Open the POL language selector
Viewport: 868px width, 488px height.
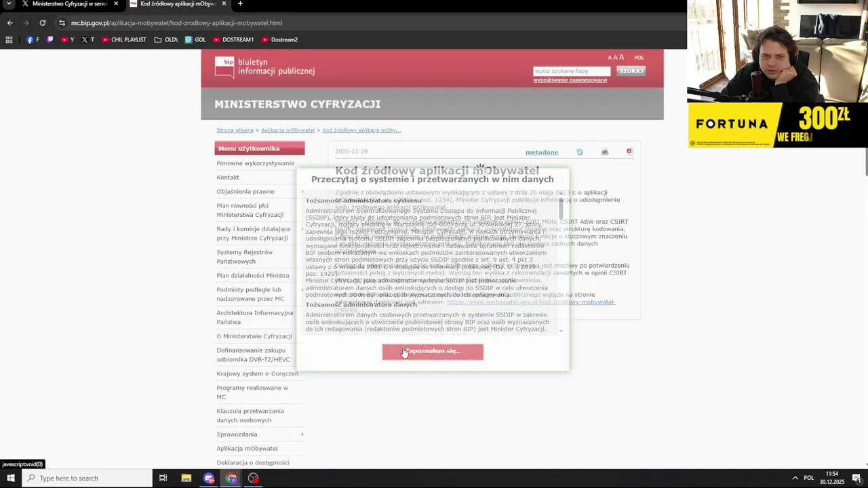pos(639,58)
